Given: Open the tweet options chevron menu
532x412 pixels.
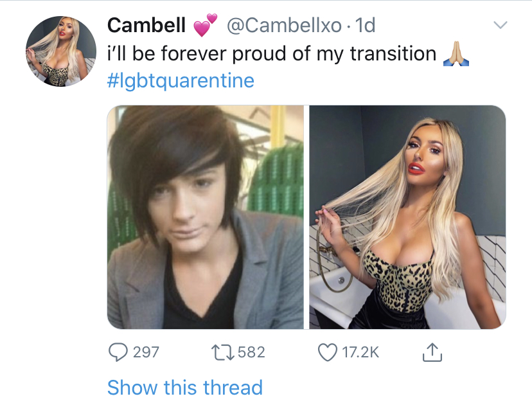Looking at the screenshot, I should [500, 25].
